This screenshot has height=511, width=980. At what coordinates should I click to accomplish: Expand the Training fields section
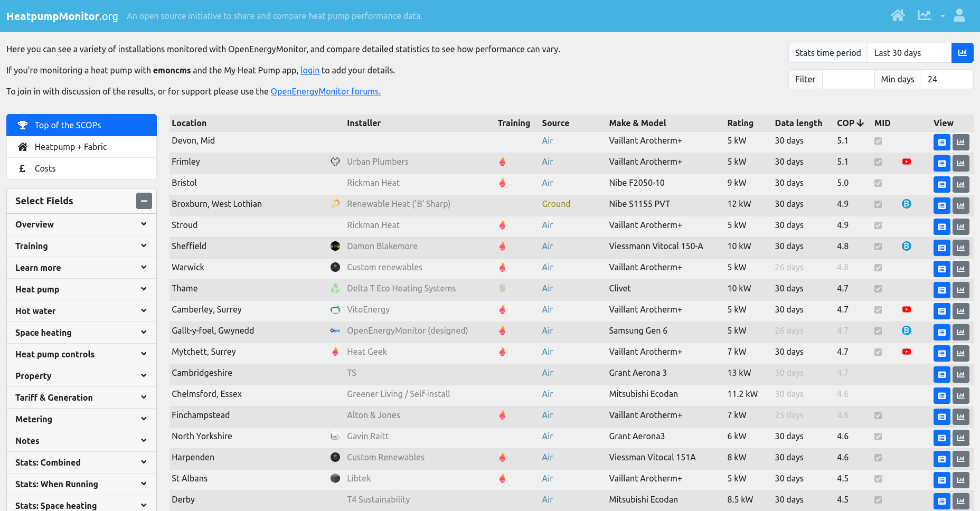81,246
